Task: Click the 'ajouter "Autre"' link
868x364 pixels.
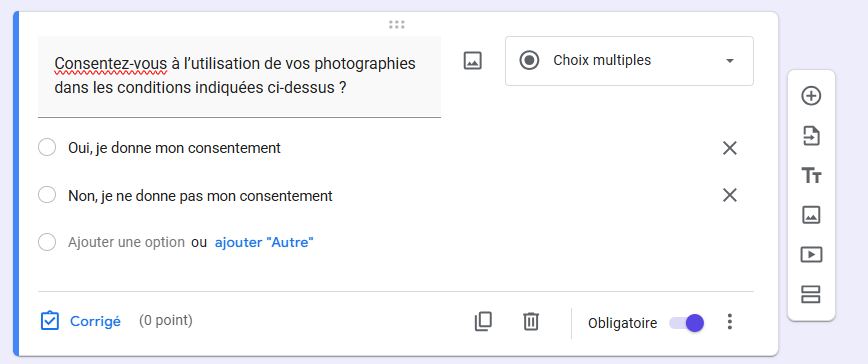Action: pyautogui.click(x=264, y=242)
